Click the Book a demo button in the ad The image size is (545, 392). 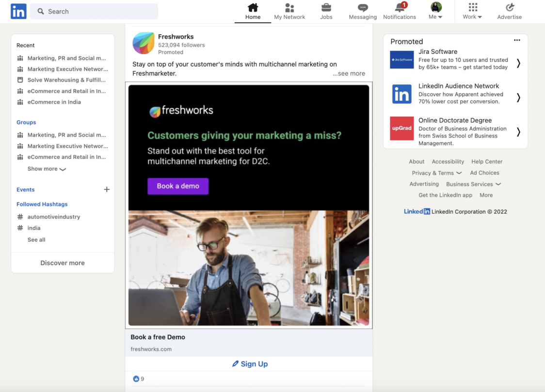pos(178,186)
